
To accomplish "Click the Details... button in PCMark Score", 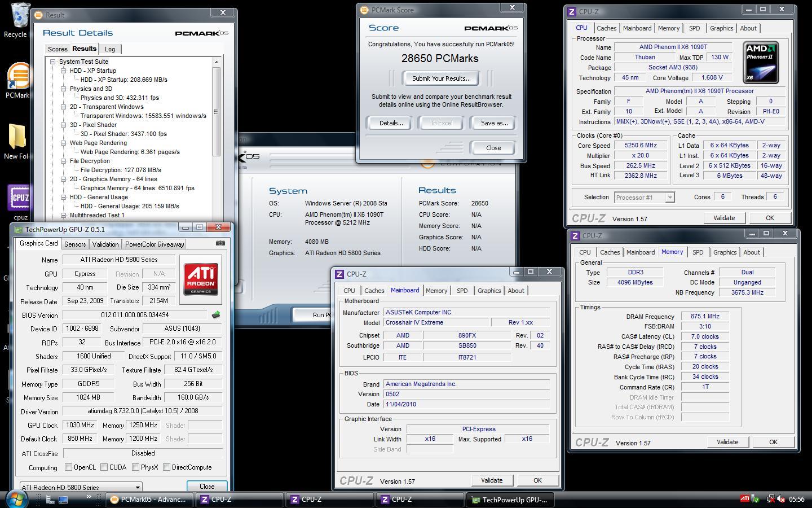I will (x=391, y=123).
